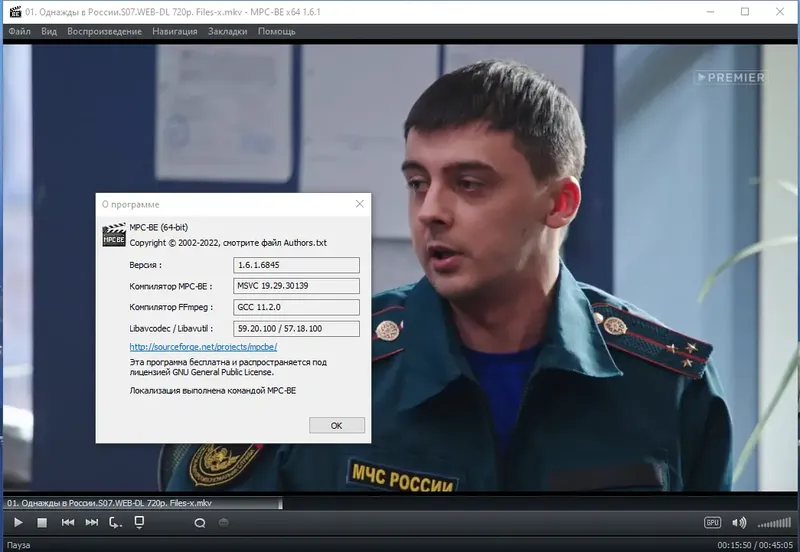Click the MPC-BE clapperboard logo in dialog
This screenshot has width=800, height=552.
pos(114,235)
